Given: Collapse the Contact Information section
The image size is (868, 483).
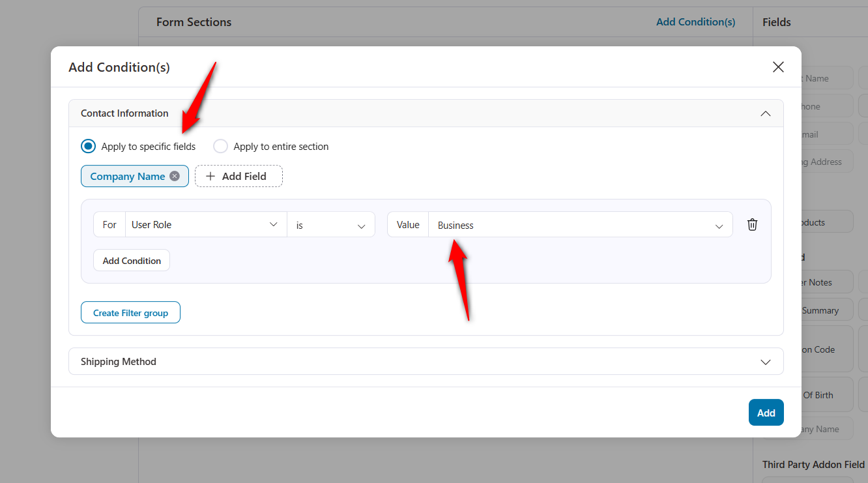Looking at the screenshot, I should (765, 113).
